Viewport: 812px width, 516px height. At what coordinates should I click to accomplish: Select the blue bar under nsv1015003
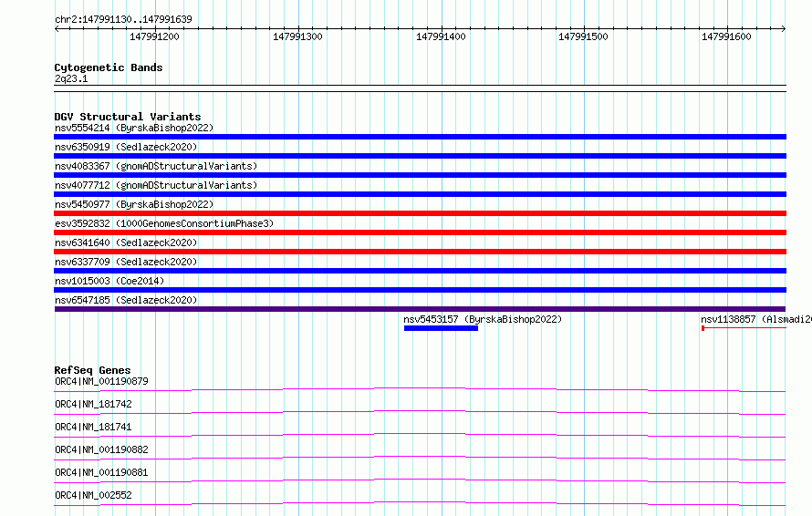click(x=420, y=290)
